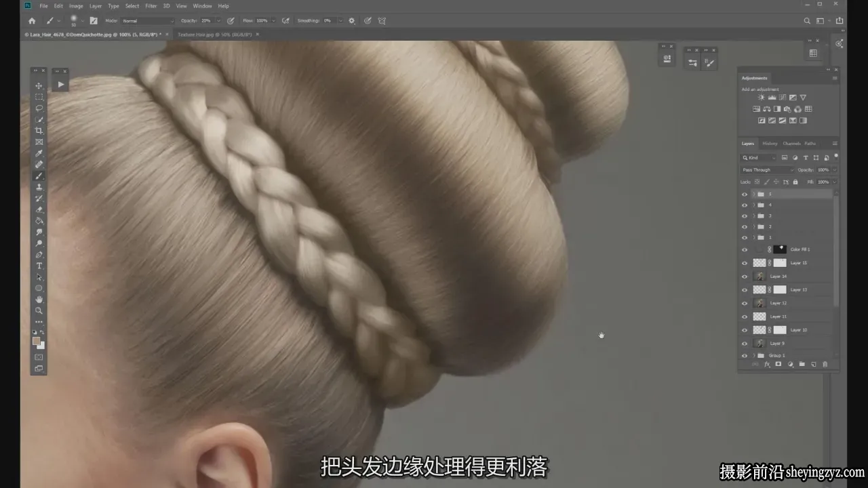Image resolution: width=868 pixels, height=488 pixels.
Task: Open smoothing options gear icon
Action: (x=351, y=21)
